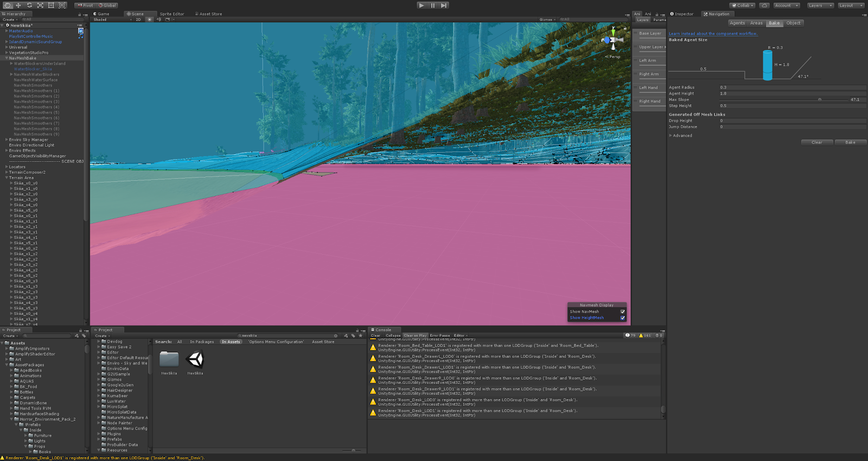Open the Layers dropdown in top toolbar
Screen dimensions: 868x461
point(820,5)
